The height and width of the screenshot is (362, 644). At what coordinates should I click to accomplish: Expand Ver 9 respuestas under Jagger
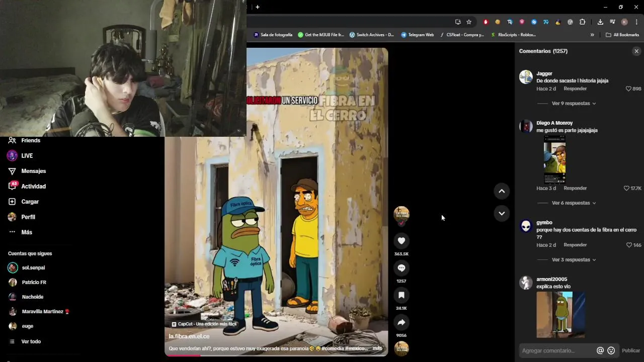(574, 104)
